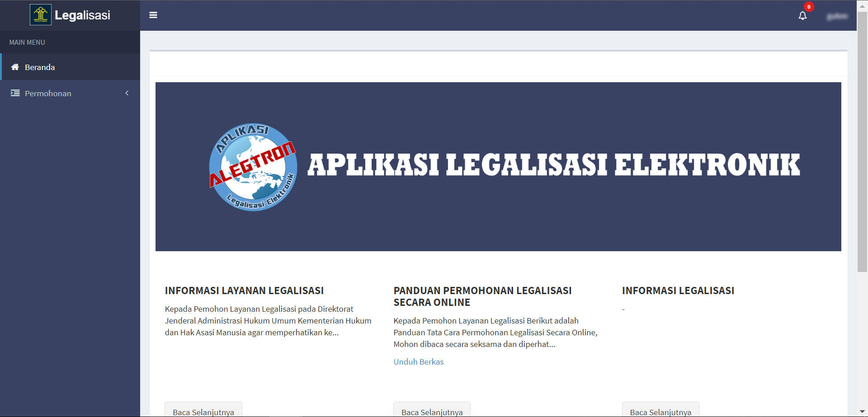Screen dimensions: 868x417
Task: Toggle the sidebar with the hamburger icon
Action: click(x=153, y=15)
